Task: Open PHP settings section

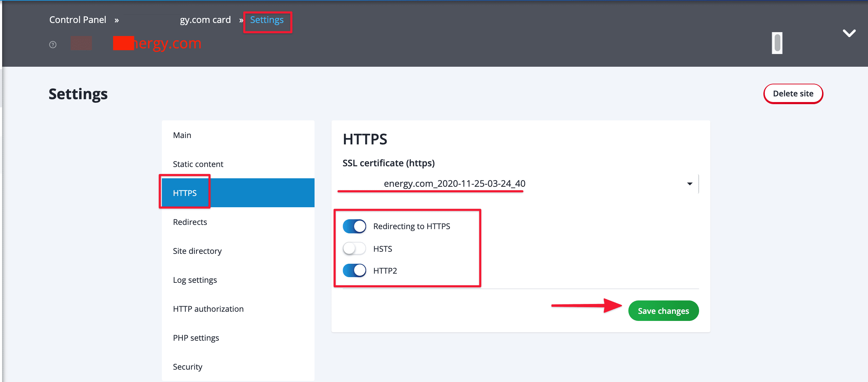Action: tap(196, 338)
